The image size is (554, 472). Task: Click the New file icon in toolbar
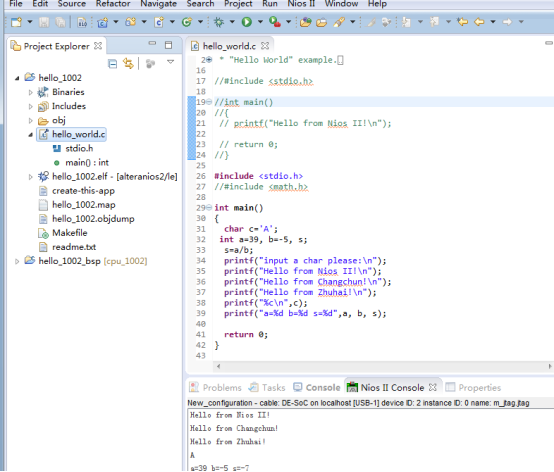pyautogui.click(x=16, y=22)
